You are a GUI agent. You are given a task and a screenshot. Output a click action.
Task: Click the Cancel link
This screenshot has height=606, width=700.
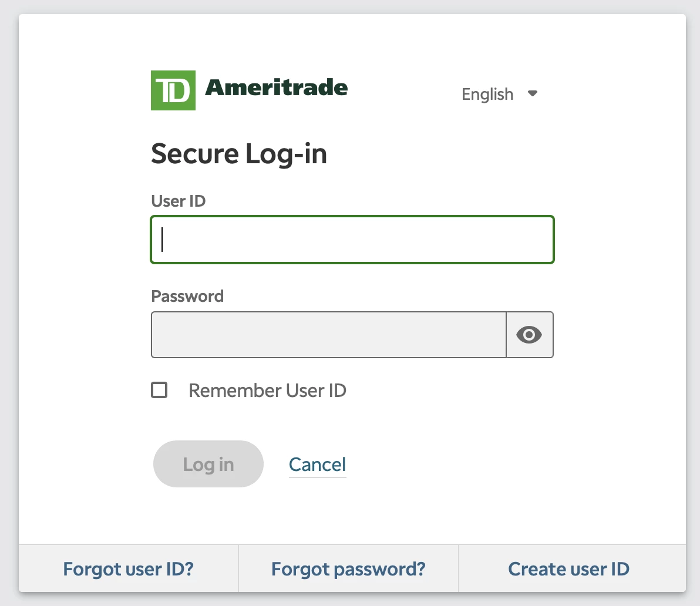tap(318, 464)
